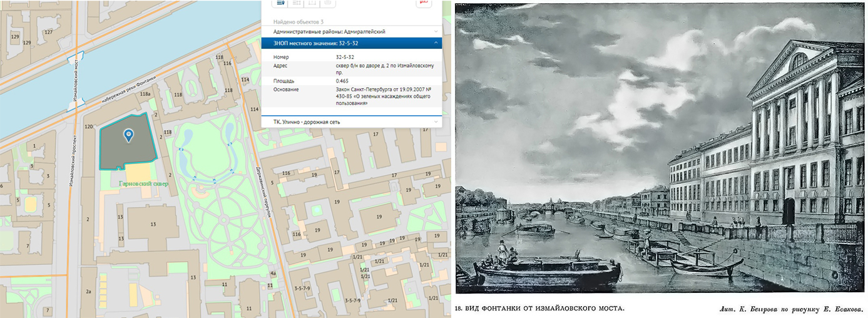Click the ТК. Улично-дорожная сеть row title
This screenshot has height=318, width=868.
tap(307, 121)
